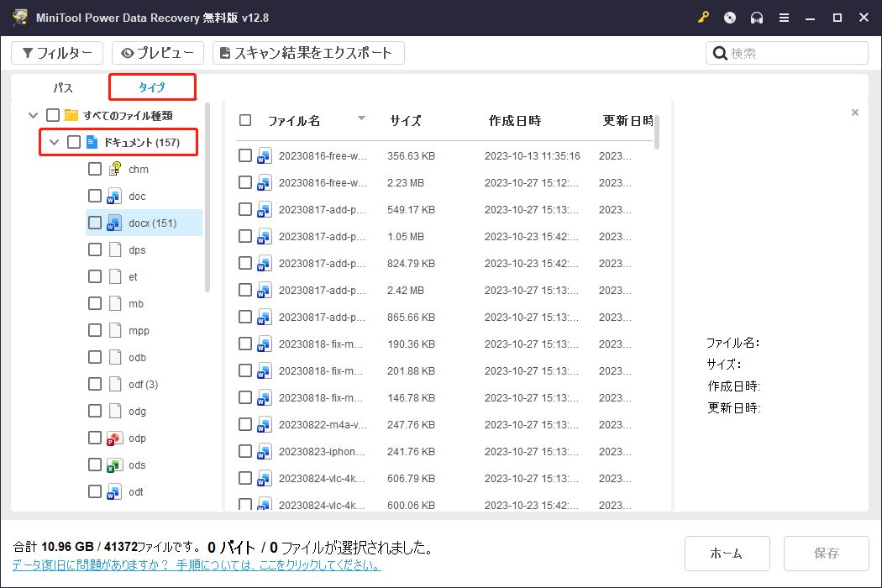882x588 pixels.
Task: Click the chm help file icon
Action: 116,168
